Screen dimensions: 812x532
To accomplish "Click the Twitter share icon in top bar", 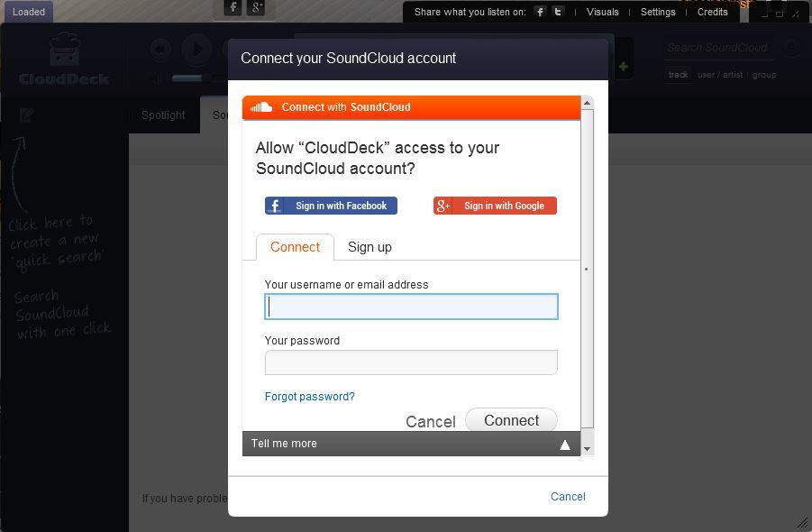I will pos(558,12).
